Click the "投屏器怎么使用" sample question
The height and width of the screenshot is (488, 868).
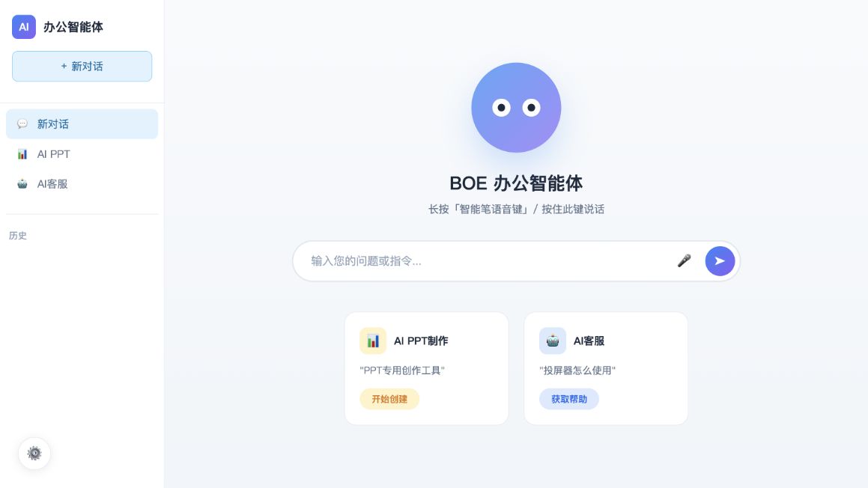[x=577, y=370]
